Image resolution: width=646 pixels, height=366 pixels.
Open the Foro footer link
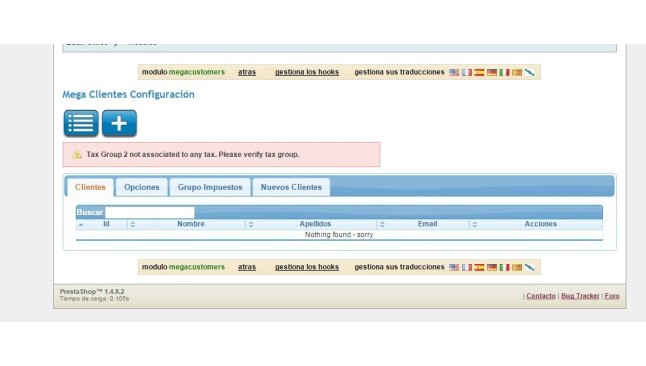(612, 296)
